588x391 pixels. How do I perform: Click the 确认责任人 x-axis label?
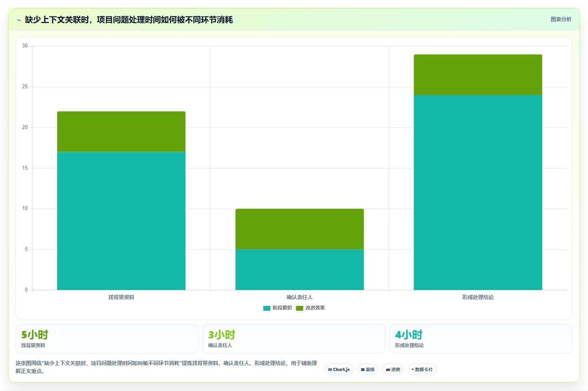[x=299, y=297]
